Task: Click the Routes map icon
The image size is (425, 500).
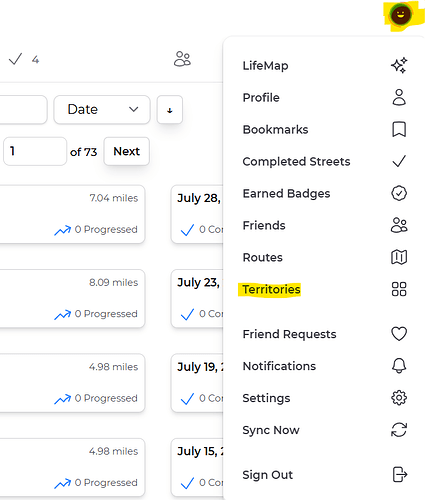Action: (x=399, y=257)
